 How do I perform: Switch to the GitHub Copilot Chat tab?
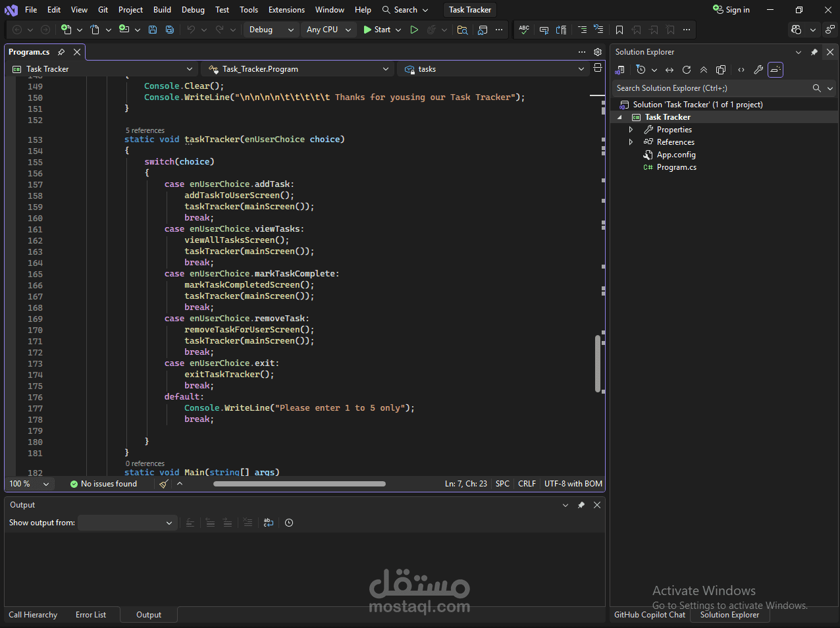pyautogui.click(x=650, y=615)
